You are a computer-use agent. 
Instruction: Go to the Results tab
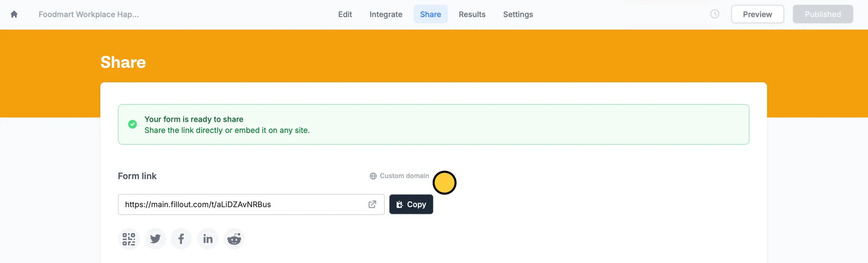click(x=472, y=14)
